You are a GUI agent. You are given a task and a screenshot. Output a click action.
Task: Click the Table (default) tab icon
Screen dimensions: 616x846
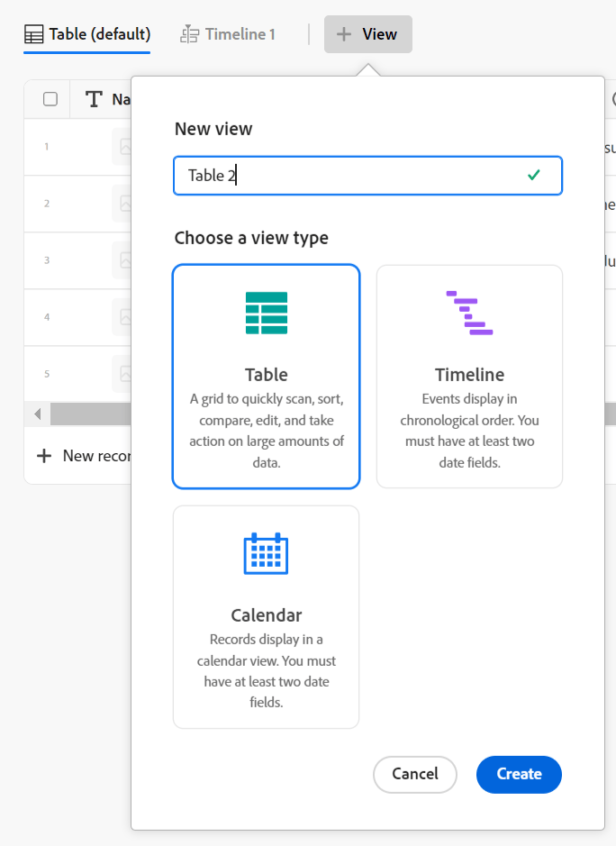(x=33, y=35)
